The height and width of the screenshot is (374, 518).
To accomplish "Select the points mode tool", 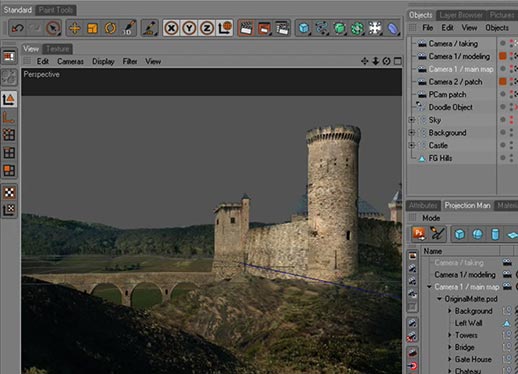I will click(9, 135).
